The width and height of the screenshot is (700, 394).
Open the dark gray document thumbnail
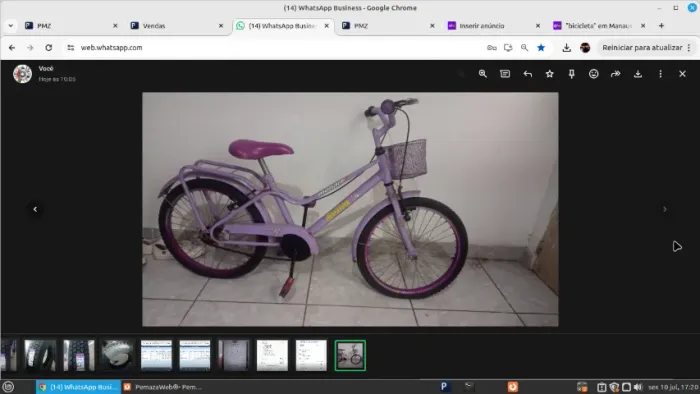[x=233, y=356]
